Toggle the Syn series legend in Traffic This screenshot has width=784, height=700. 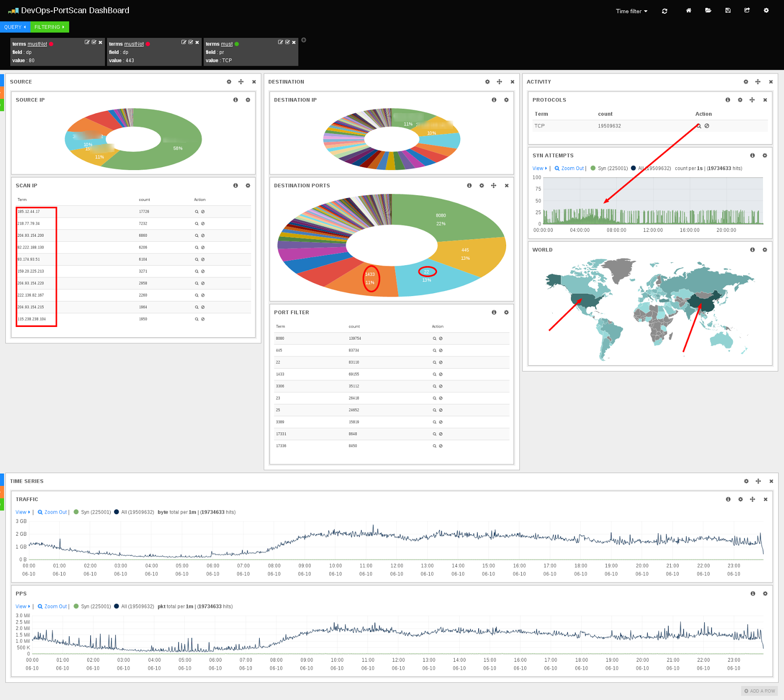[92, 512]
